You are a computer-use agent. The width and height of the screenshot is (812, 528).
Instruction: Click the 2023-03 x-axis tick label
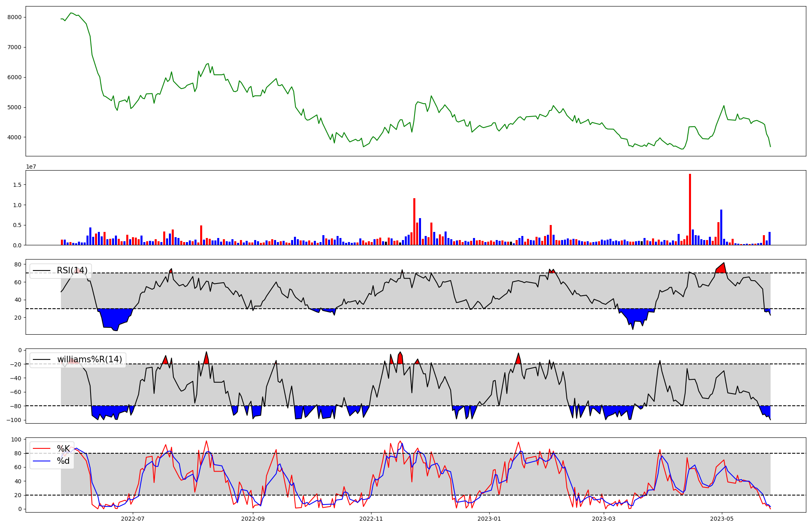click(x=604, y=519)
